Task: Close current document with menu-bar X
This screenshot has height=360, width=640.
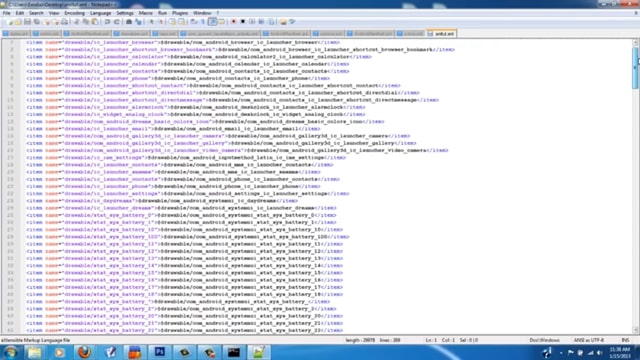Action: (636, 13)
